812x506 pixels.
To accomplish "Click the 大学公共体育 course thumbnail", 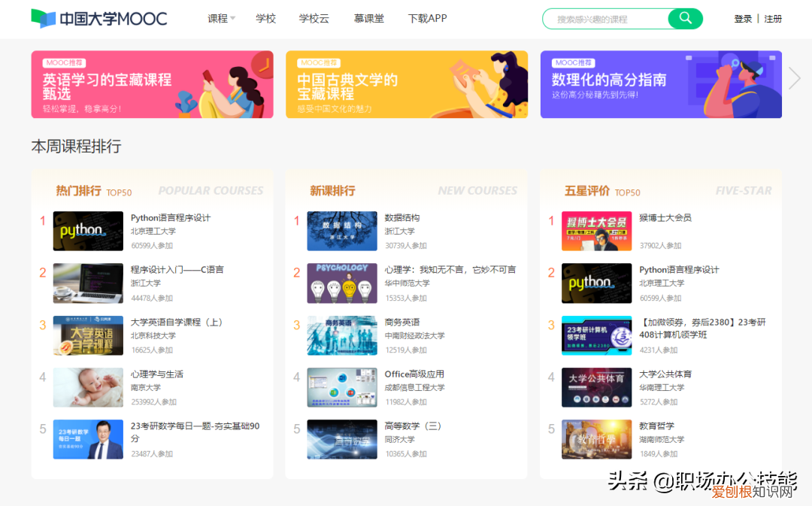I will point(596,387).
